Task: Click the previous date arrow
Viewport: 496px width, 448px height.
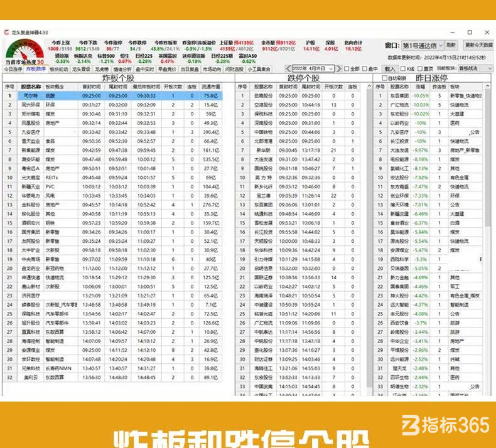Action: pos(288,68)
